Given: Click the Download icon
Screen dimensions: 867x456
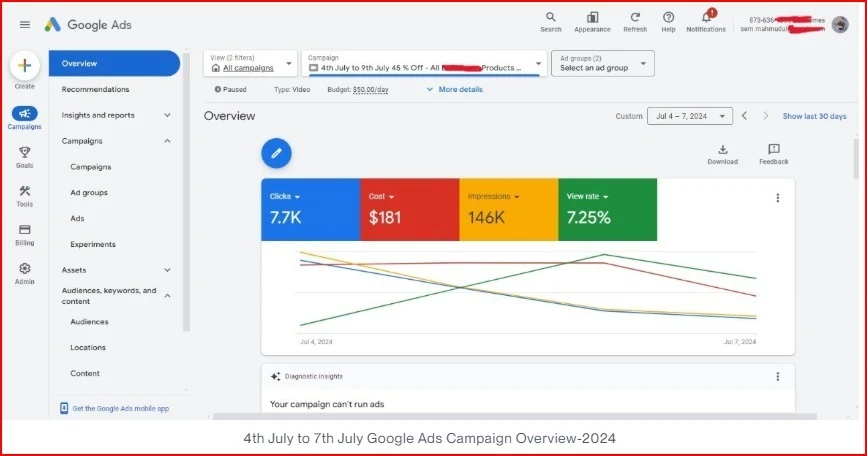Looking at the screenshot, I should coord(723,149).
